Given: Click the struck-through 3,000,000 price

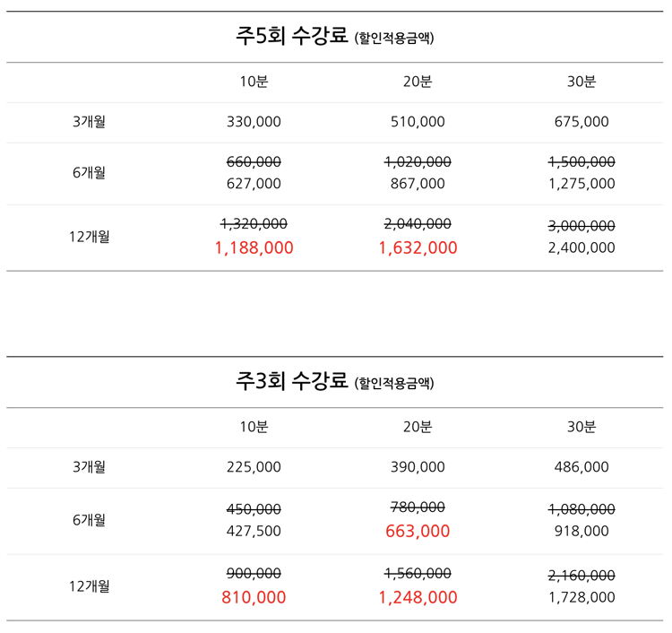Looking at the screenshot, I should [582, 226].
